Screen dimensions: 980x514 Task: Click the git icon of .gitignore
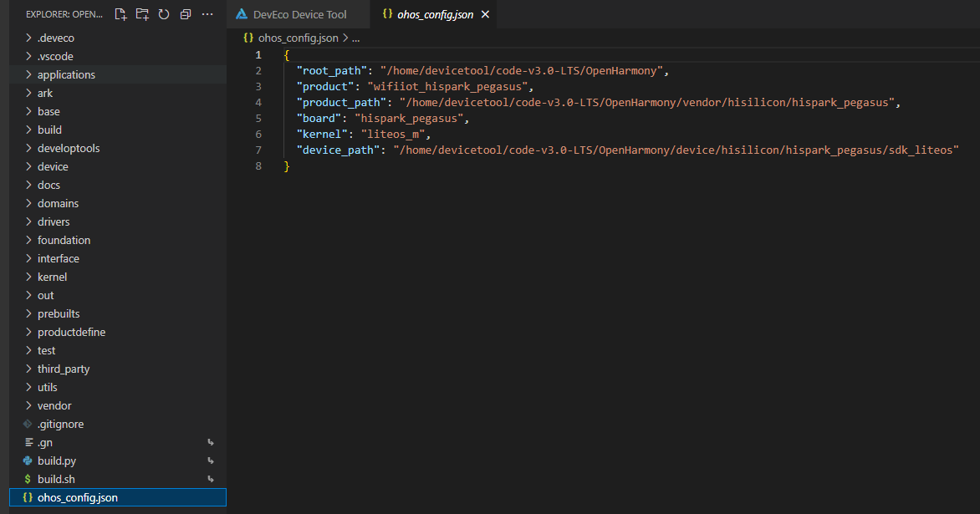pos(28,424)
